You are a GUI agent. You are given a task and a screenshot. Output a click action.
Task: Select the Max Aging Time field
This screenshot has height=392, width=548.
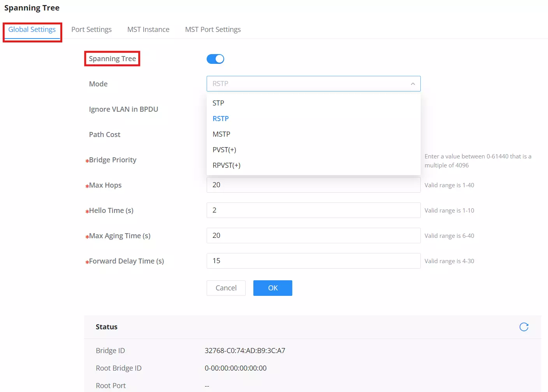click(x=313, y=236)
